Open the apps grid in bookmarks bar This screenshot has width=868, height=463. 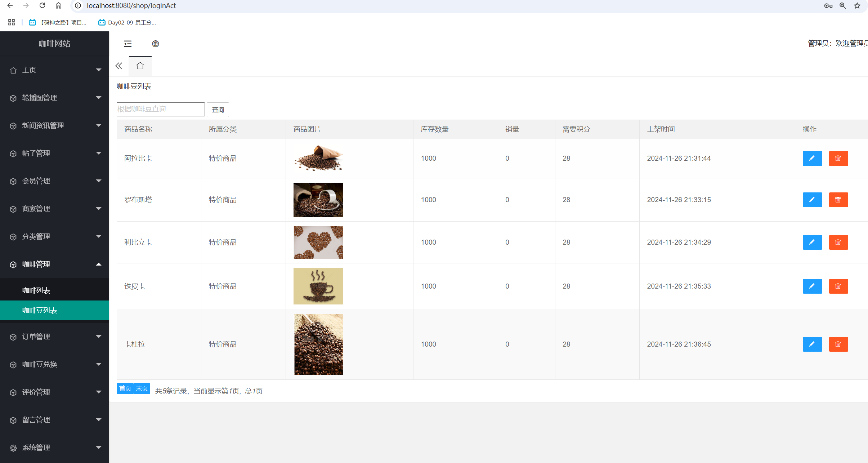coord(12,22)
